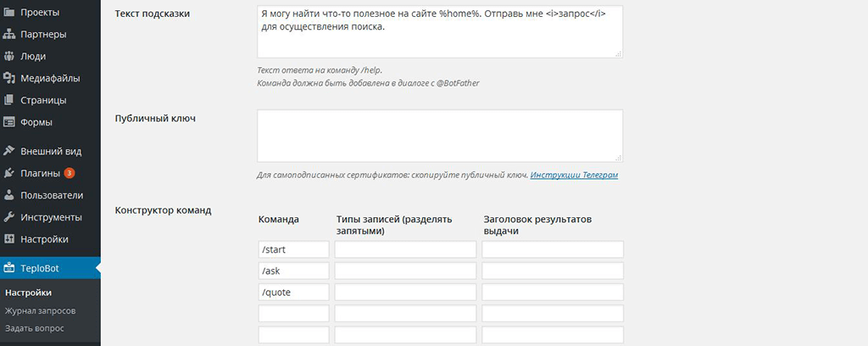The image size is (868, 346).
Task: Click the post types field for /quote
Action: pyautogui.click(x=405, y=293)
